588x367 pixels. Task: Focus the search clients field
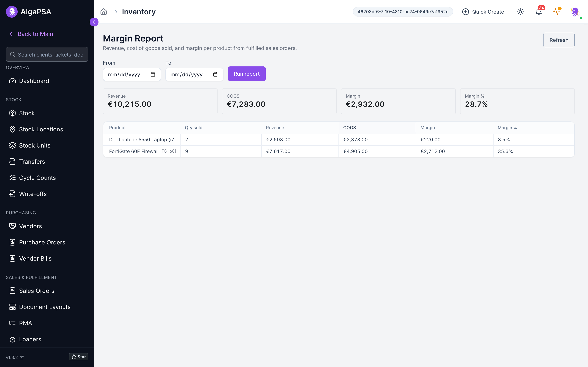(47, 54)
